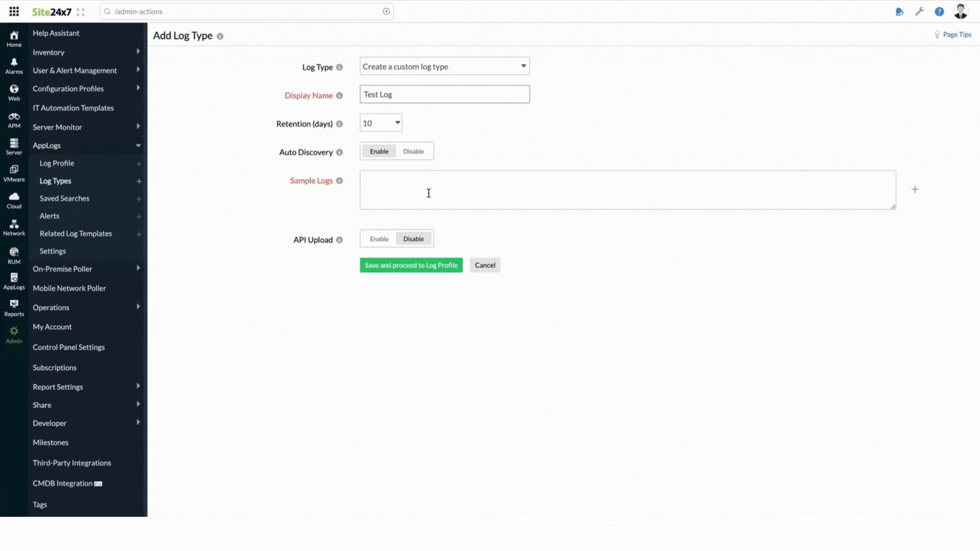The image size is (980, 551).
Task: Open the Home section from sidebar
Action: pos(14,37)
